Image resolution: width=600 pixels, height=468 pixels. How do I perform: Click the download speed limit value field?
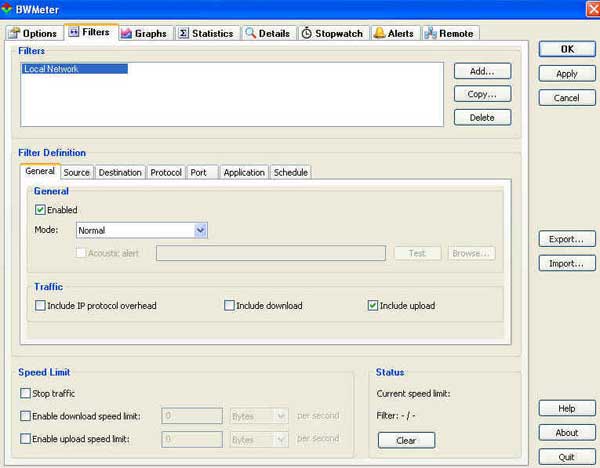[x=192, y=416]
